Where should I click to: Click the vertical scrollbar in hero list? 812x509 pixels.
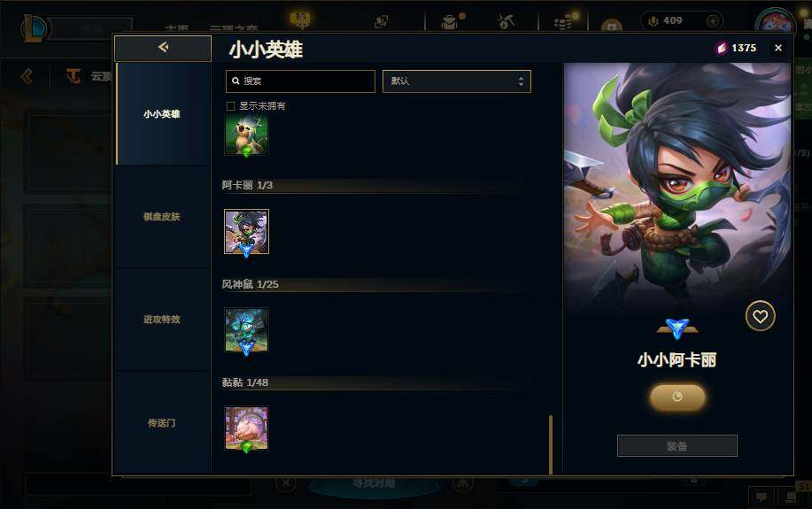coord(551,443)
